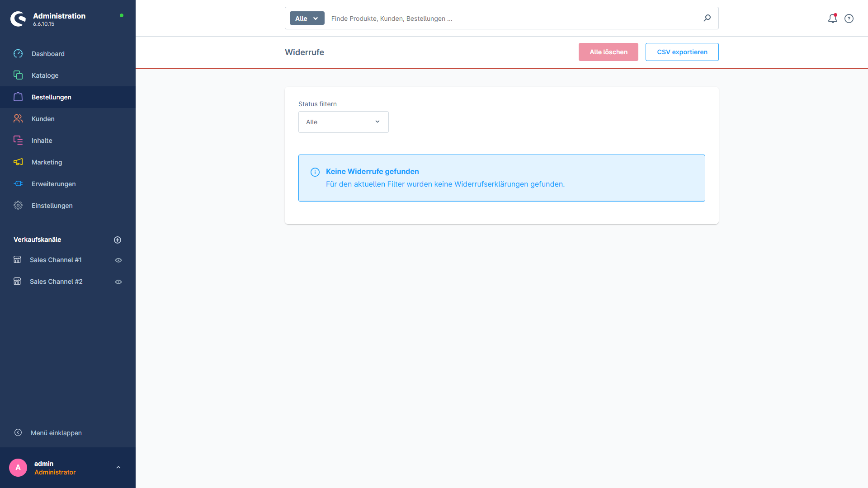This screenshot has width=868, height=488.
Task: Open the help question mark icon
Action: pyautogui.click(x=849, y=19)
